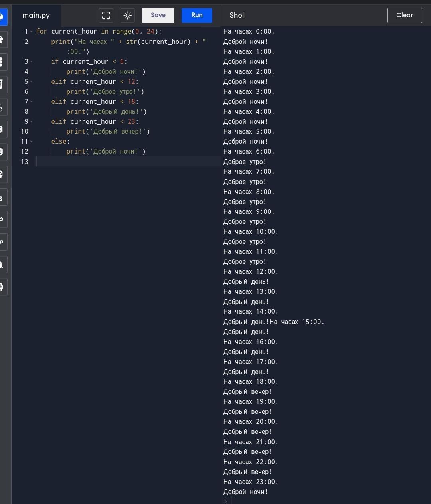This screenshot has width=431, height=504.
Task: Click the shell output 'На часах 10:00.'
Action: pyautogui.click(x=251, y=231)
